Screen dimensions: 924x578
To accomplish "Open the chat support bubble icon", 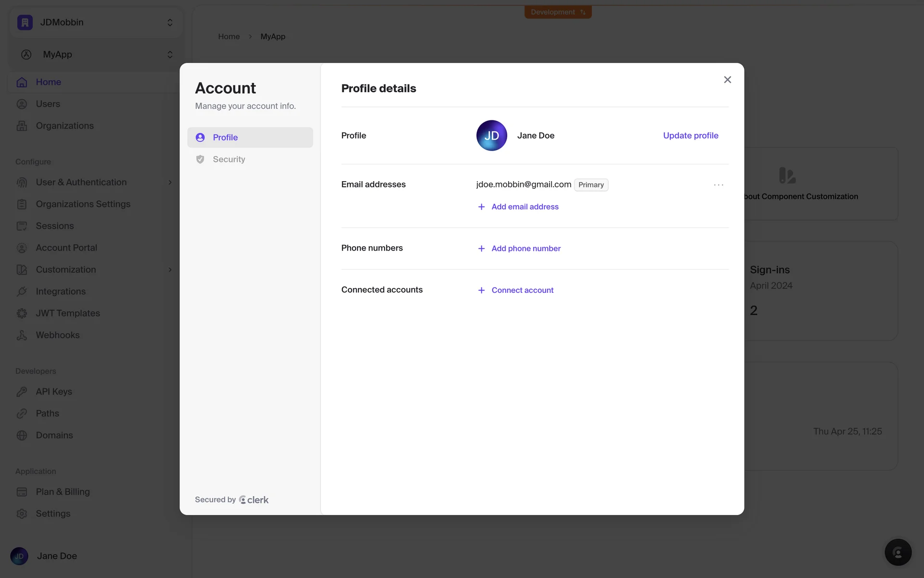I will point(898,552).
